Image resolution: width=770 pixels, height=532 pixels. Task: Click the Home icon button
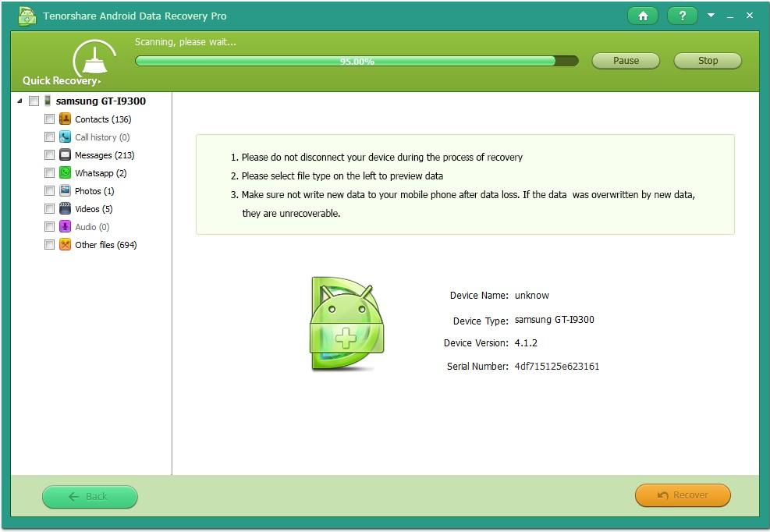point(642,16)
